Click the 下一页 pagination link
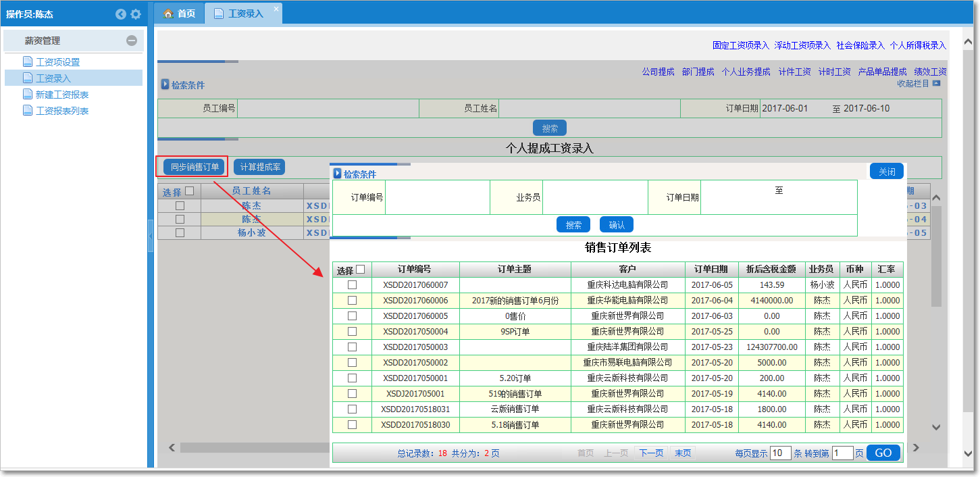 [x=652, y=453]
